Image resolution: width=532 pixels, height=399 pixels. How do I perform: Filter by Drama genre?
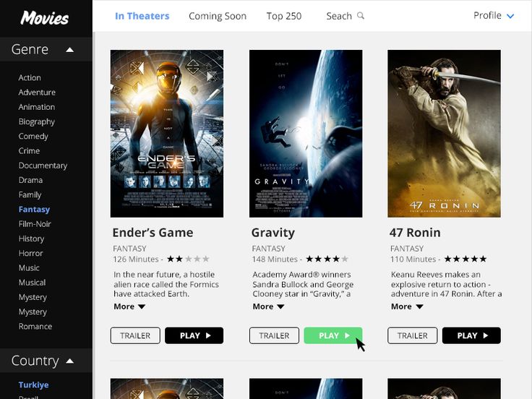[30, 180]
